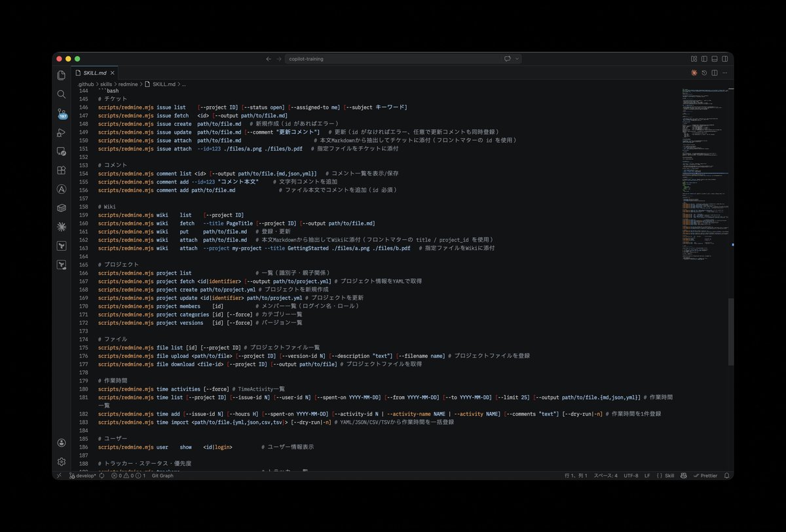Click the orange Claude icon in editor toolbar
Screen dimensions: 786x532
pos(694,73)
